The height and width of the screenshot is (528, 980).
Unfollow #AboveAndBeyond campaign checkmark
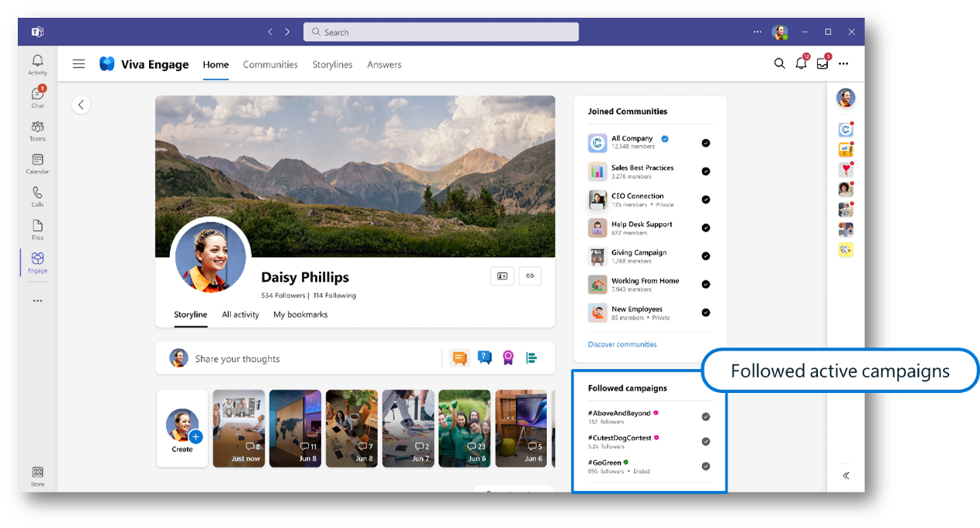705,417
